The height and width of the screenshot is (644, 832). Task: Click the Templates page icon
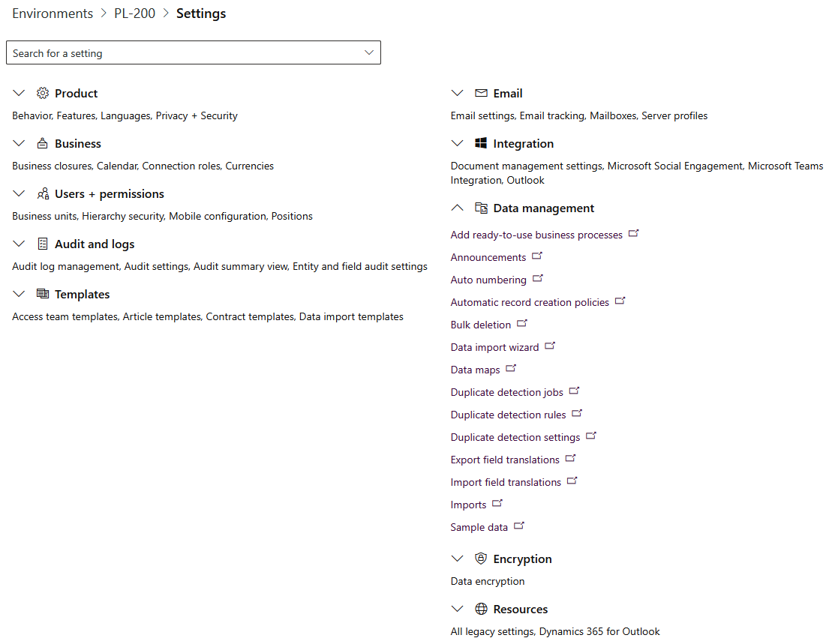(43, 294)
